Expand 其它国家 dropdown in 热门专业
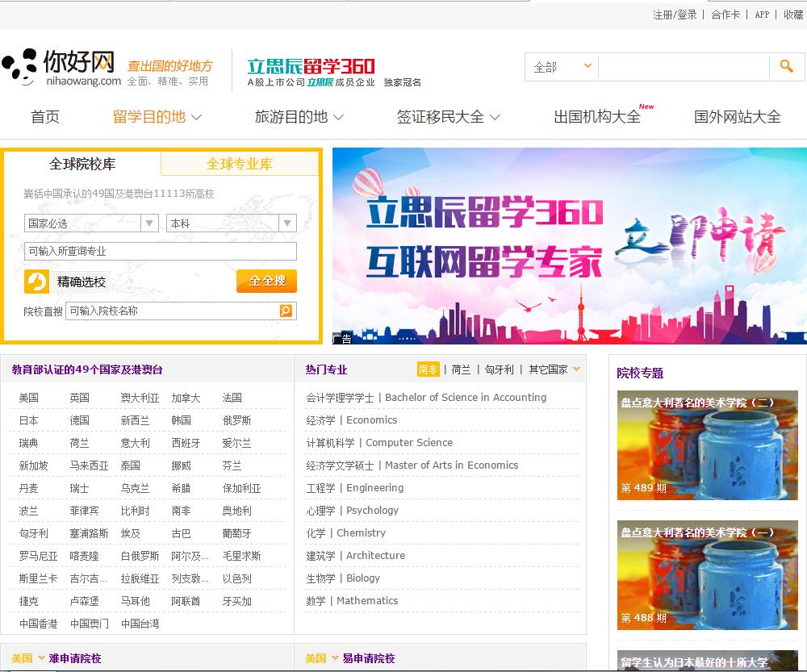The width and height of the screenshot is (807, 672). click(x=576, y=369)
